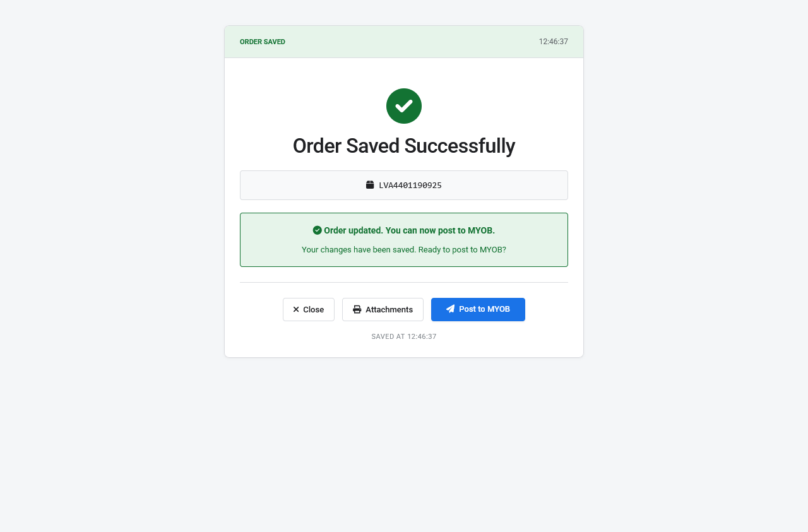Click the bold 'Order updated' alert title
The image size is (808, 532).
coord(409,231)
